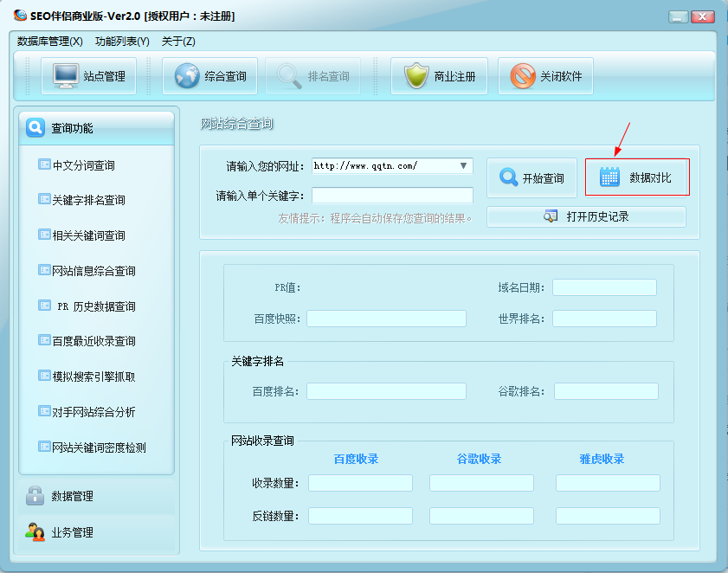Select 模拟搜索引擎抓取 in sidebar
Screen dimensions: 728x573
tap(93, 377)
